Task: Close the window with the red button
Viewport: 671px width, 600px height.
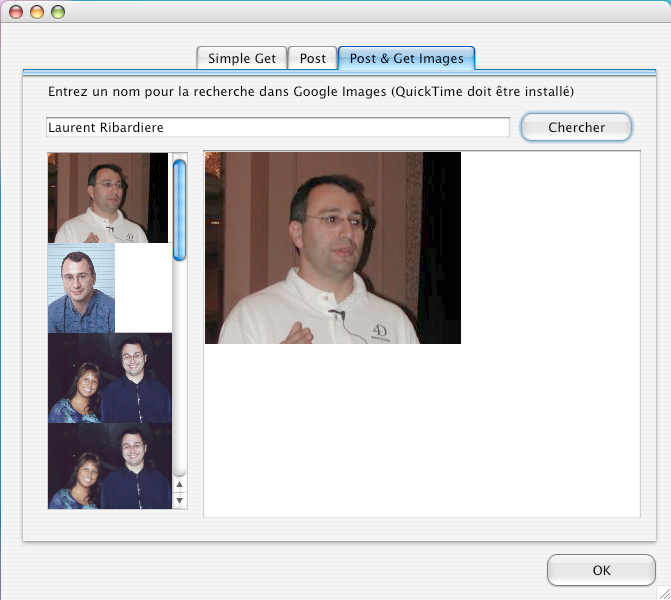Action: click(16, 12)
